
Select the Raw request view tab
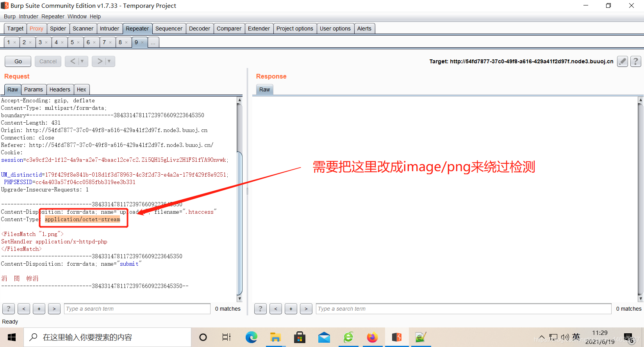pos(12,89)
